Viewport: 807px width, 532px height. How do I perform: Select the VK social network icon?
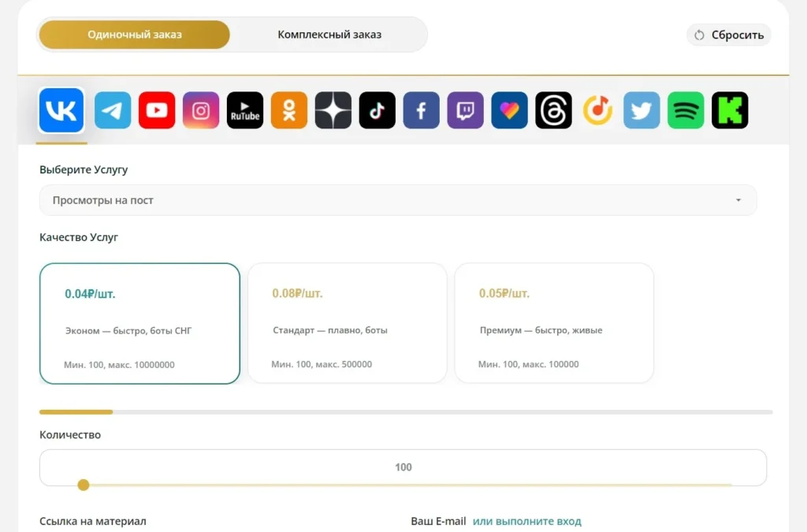click(61, 110)
